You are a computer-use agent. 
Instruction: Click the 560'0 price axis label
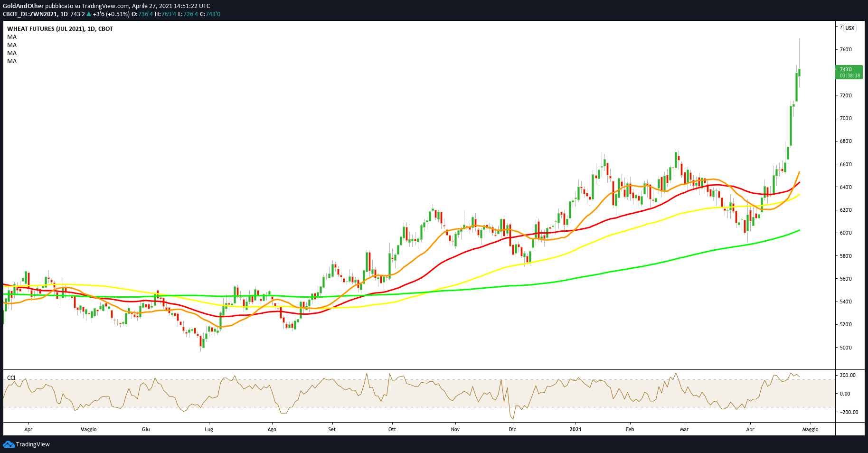tap(846, 279)
